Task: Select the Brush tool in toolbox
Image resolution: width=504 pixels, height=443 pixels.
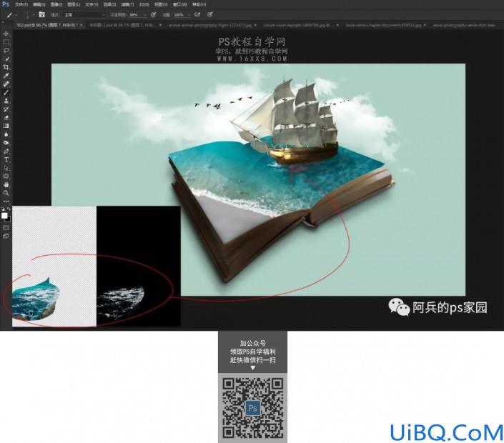Action: click(x=6, y=92)
